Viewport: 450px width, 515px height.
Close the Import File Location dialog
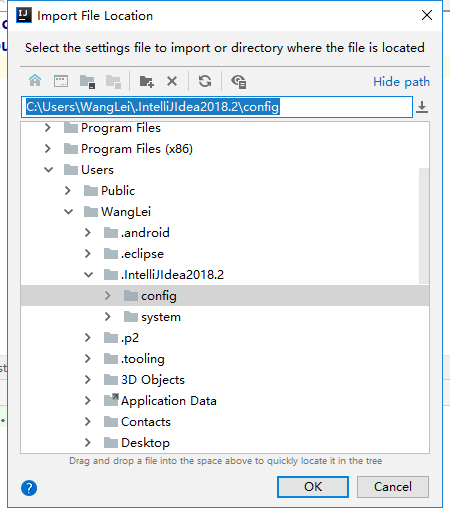tap(427, 15)
